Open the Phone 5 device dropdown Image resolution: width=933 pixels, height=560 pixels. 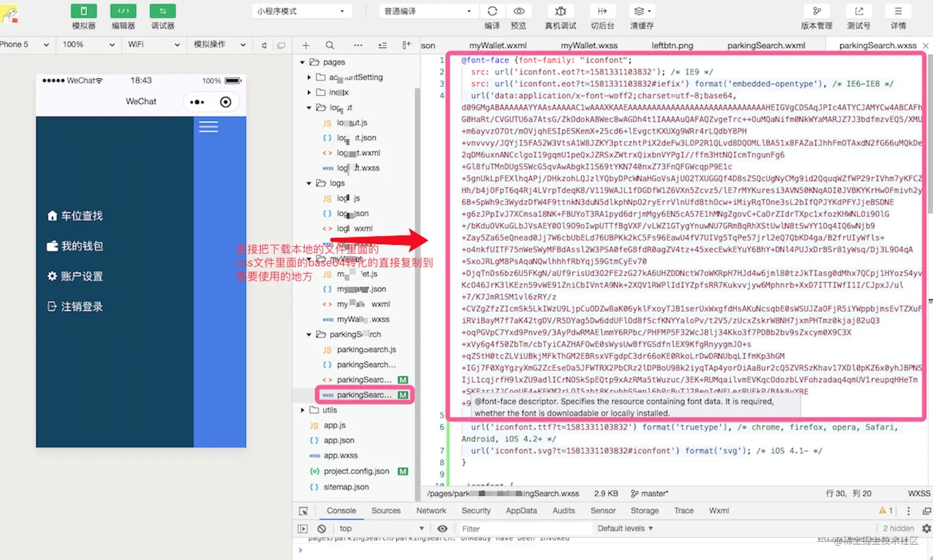click(x=25, y=45)
